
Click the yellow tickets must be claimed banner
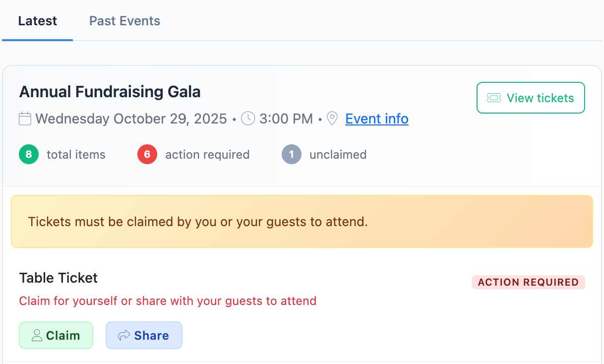click(x=302, y=222)
